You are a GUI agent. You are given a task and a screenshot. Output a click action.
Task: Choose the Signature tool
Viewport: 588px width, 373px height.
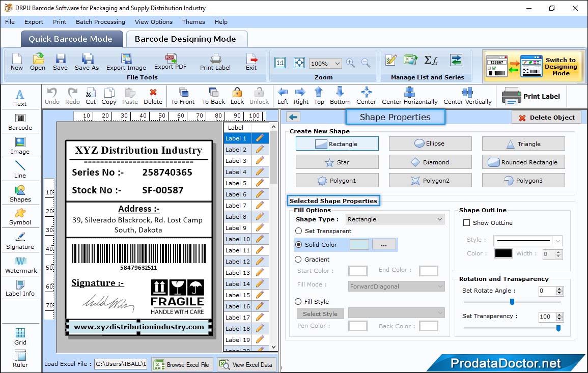point(20,241)
